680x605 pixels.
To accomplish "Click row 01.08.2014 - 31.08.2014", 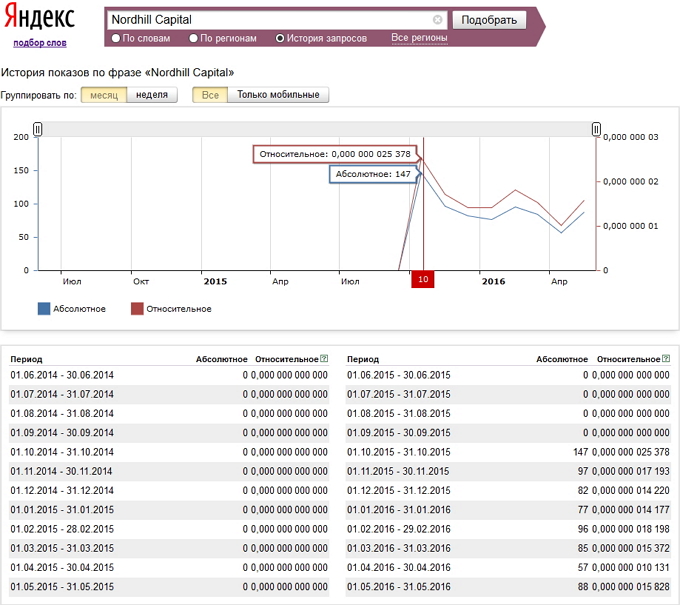I will tap(169, 414).
